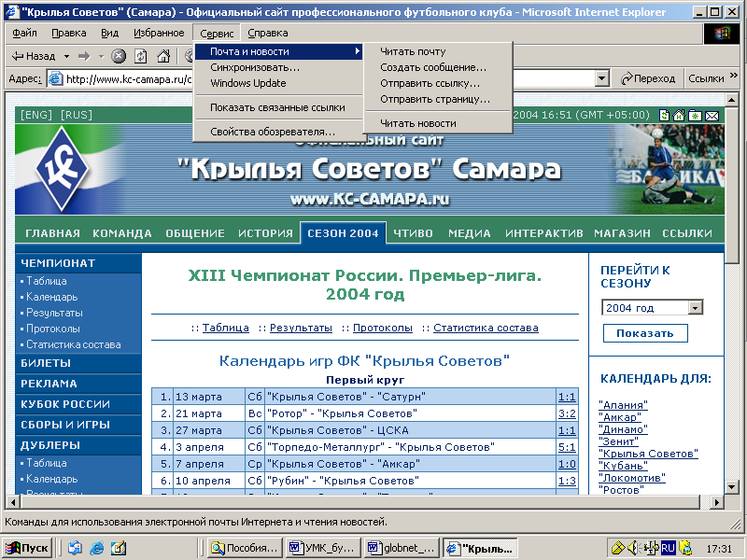Click the Forward arrow toolbar icon
The width and height of the screenshot is (747, 560).
(x=84, y=56)
